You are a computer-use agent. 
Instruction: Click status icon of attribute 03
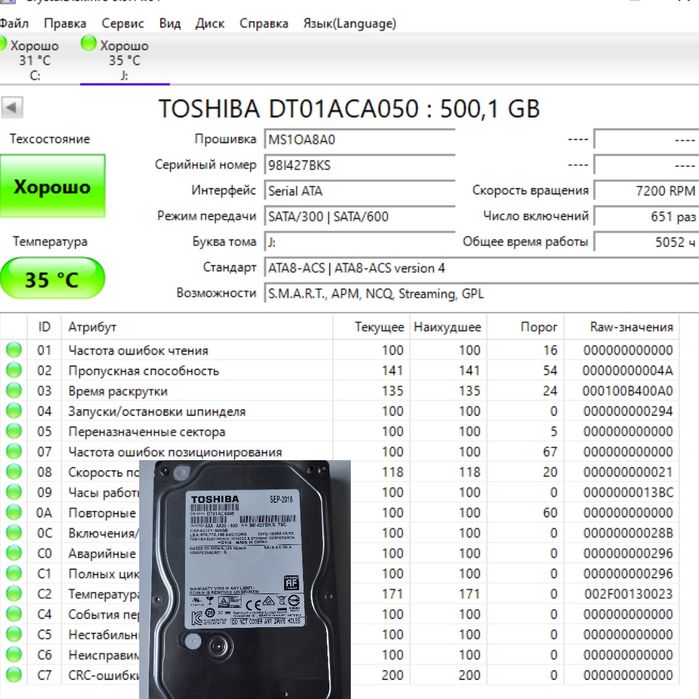click(14, 391)
